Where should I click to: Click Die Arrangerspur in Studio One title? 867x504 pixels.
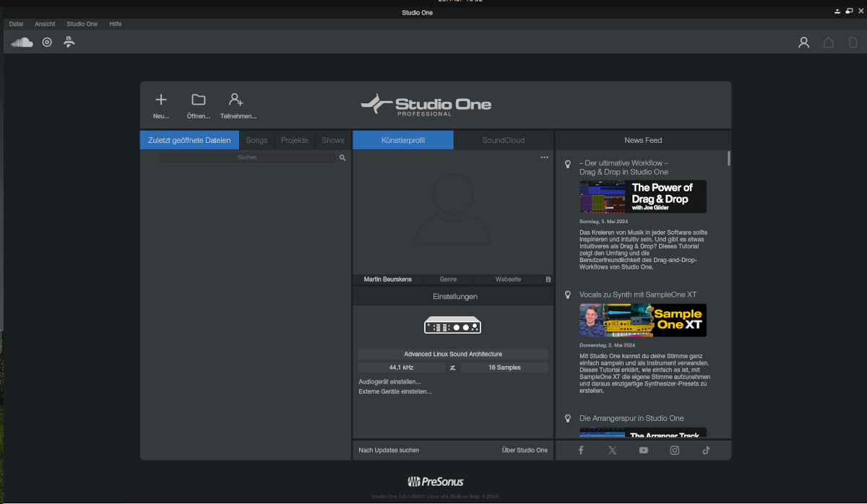pyautogui.click(x=631, y=418)
